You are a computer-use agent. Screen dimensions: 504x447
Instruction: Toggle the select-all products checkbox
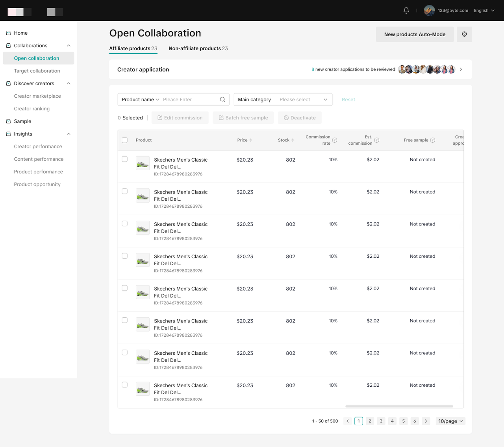pyautogui.click(x=125, y=140)
